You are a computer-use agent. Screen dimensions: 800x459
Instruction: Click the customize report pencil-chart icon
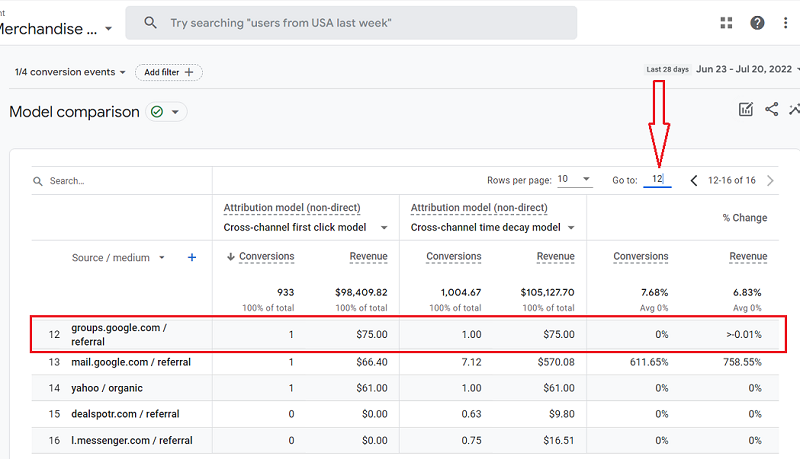[745, 109]
